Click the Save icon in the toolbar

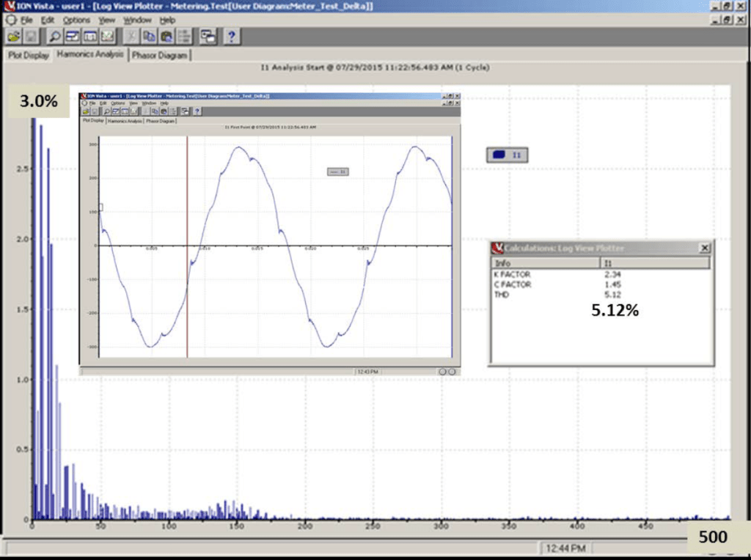(x=29, y=36)
